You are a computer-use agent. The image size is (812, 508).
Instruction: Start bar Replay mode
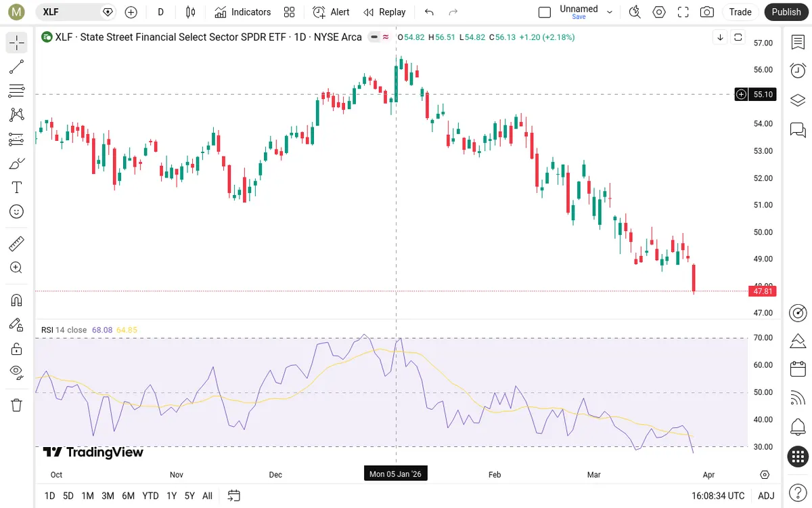tap(384, 12)
